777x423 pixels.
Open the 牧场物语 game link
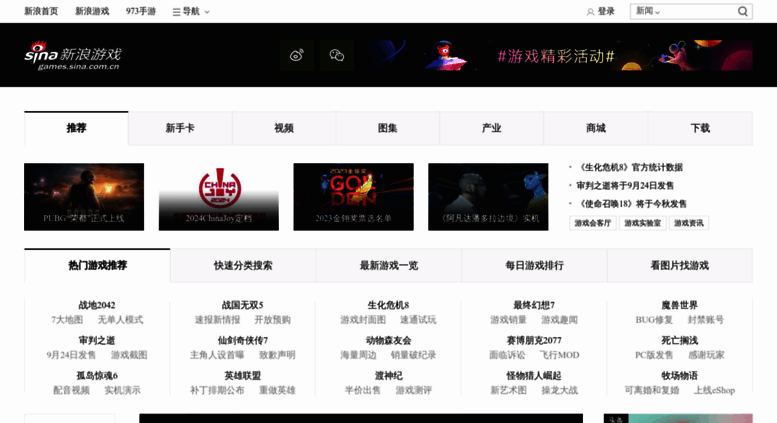pyautogui.click(x=679, y=375)
